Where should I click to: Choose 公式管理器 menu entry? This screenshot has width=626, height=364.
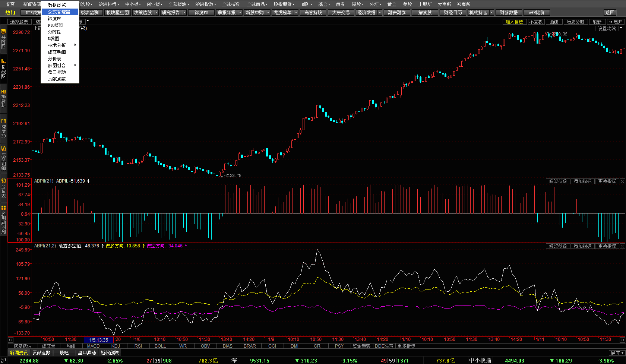click(60, 12)
